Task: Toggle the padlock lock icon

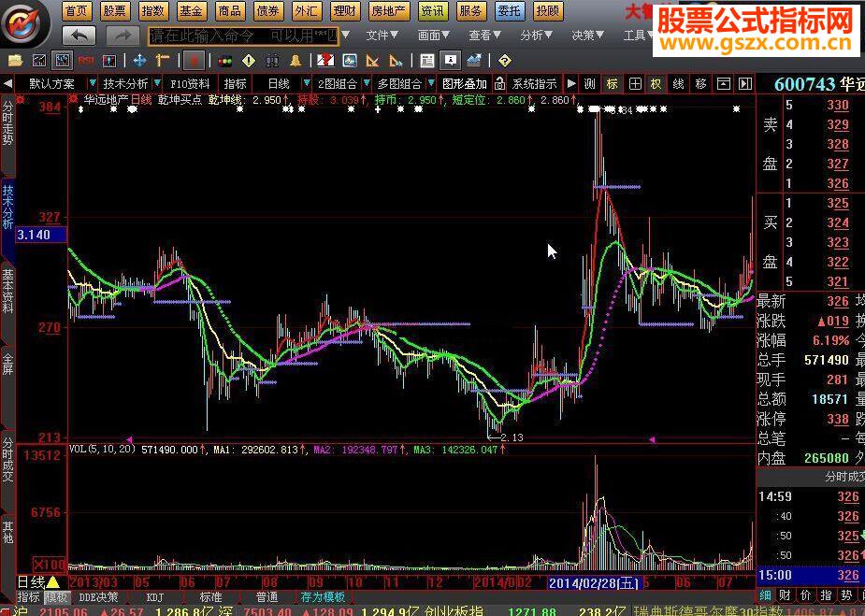Action: (499, 83)
